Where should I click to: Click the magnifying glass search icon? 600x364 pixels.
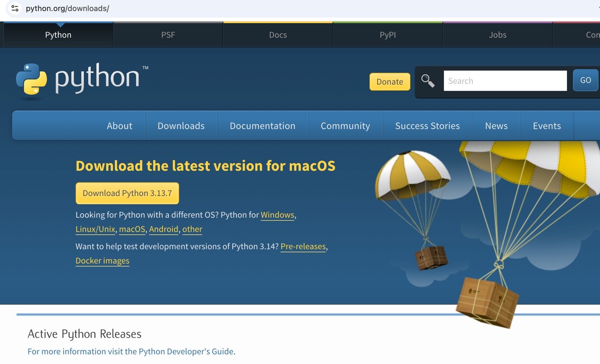(428, 81)
